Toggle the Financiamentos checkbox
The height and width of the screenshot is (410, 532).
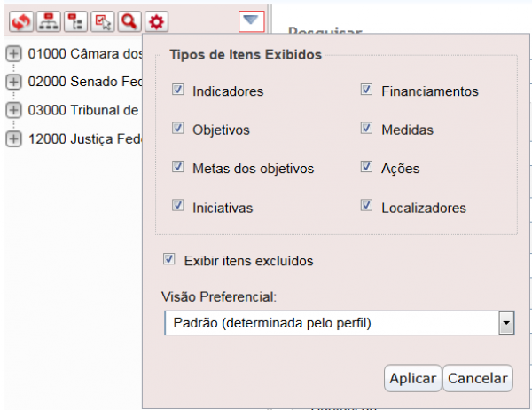(366, 91)
